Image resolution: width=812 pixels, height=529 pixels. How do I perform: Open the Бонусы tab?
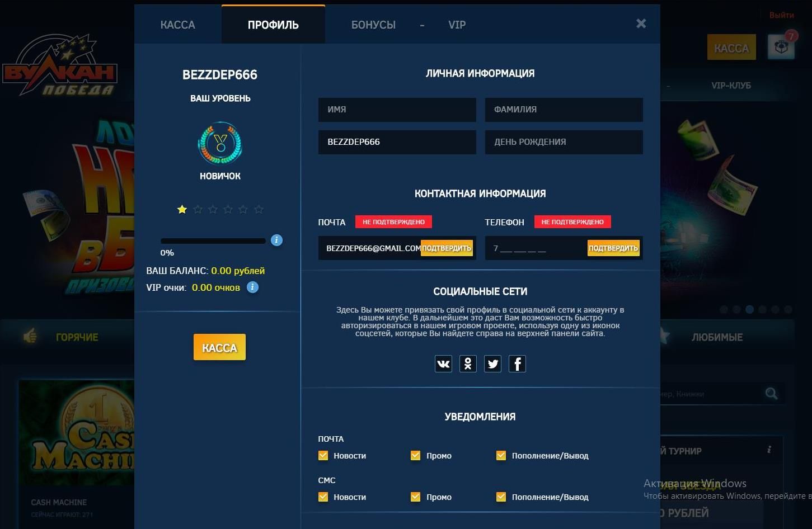coord(373,25)
